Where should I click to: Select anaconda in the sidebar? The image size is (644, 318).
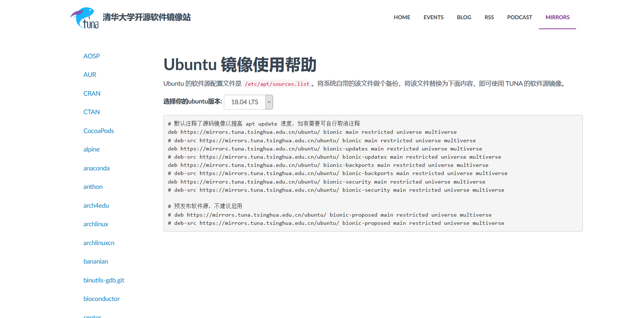click(x=97, y=168)
